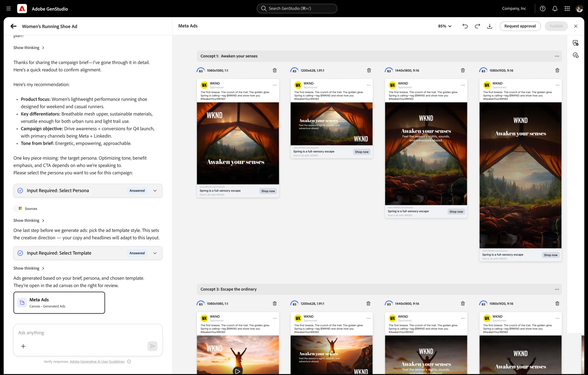Expand the Select Template input section
This screenshot has height=375, width=588.
coord(155,253)
